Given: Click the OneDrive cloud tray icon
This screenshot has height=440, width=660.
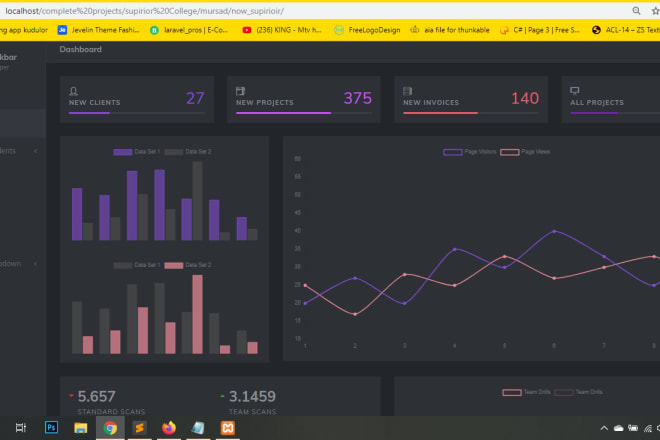Looking at the screenshot, I should (618, 428).
